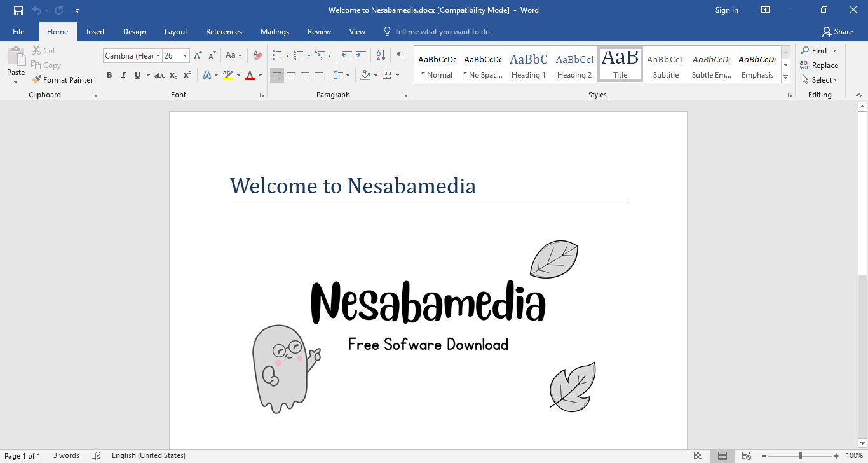Open the References tab
Viewport: 868px width, 463px height.
point(224,32)
